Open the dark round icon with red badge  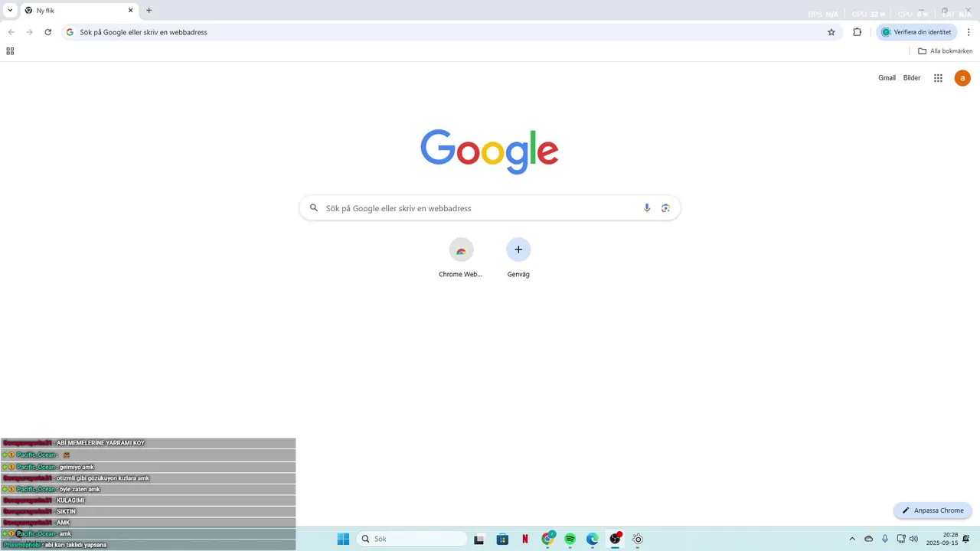click(615, 539)
